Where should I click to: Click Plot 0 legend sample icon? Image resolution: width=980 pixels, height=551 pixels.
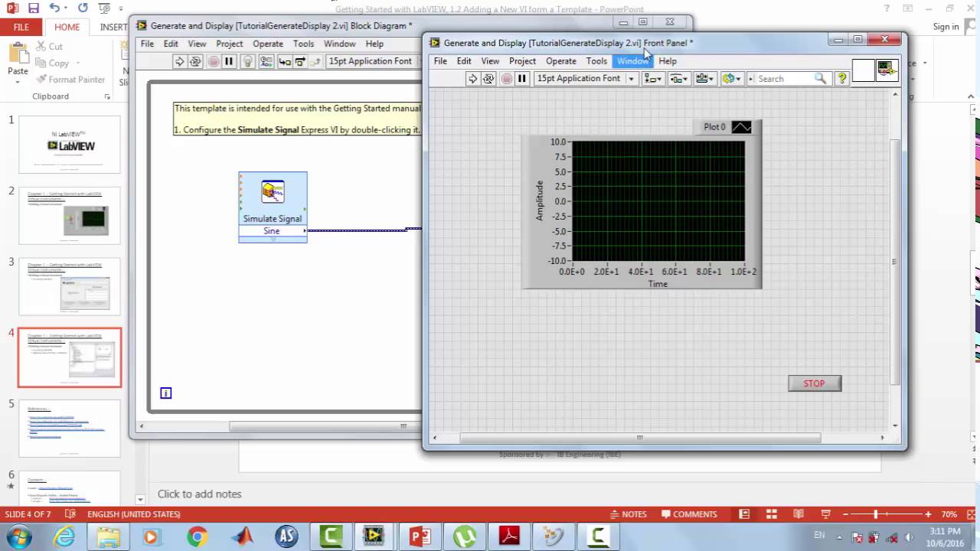(741, 127)
